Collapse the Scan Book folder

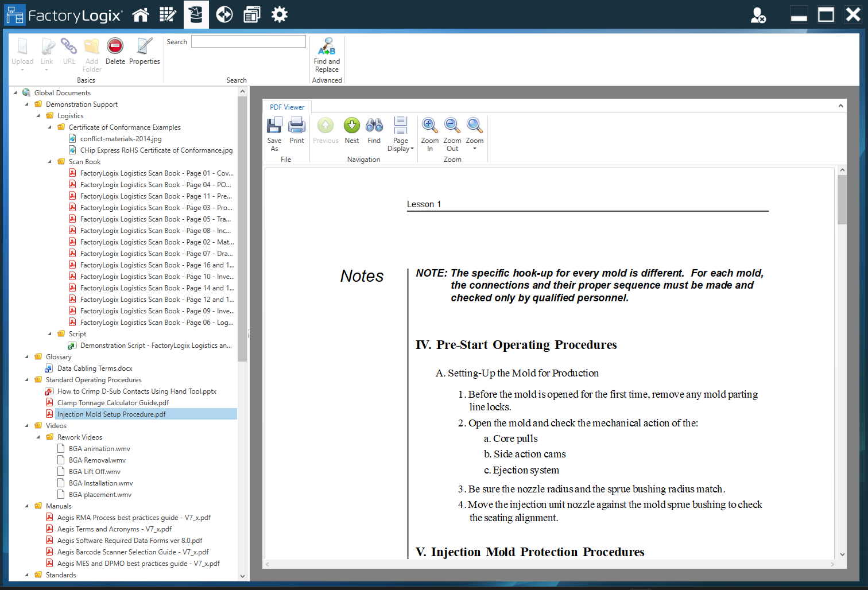(x=50, y=161)
